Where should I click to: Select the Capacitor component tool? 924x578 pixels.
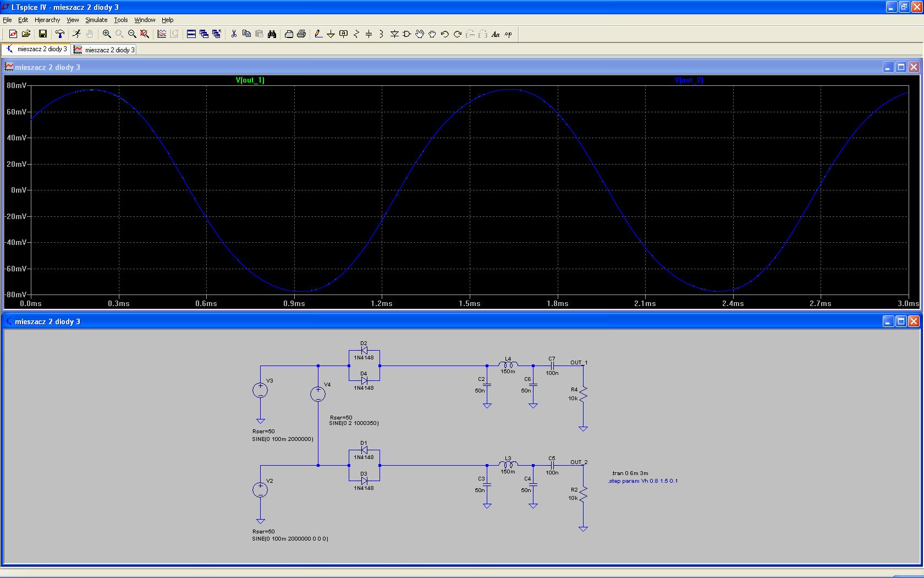coord(369,34)
